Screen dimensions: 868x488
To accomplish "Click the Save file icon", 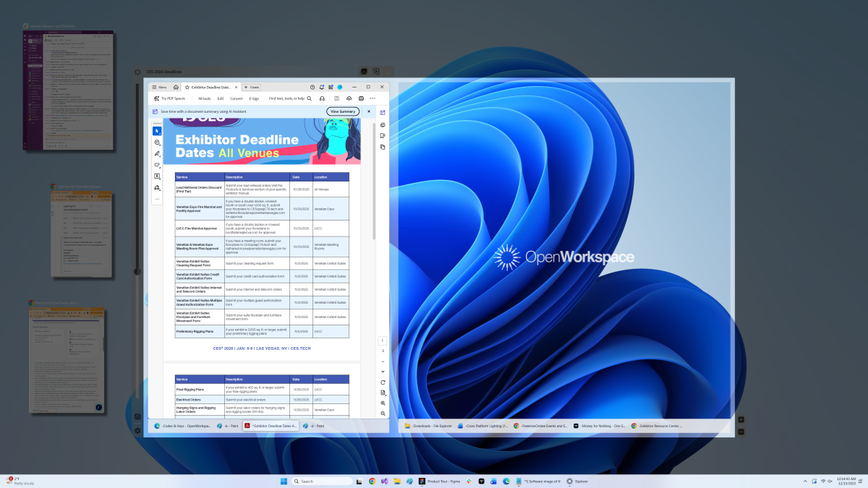I will pos(337,98).
